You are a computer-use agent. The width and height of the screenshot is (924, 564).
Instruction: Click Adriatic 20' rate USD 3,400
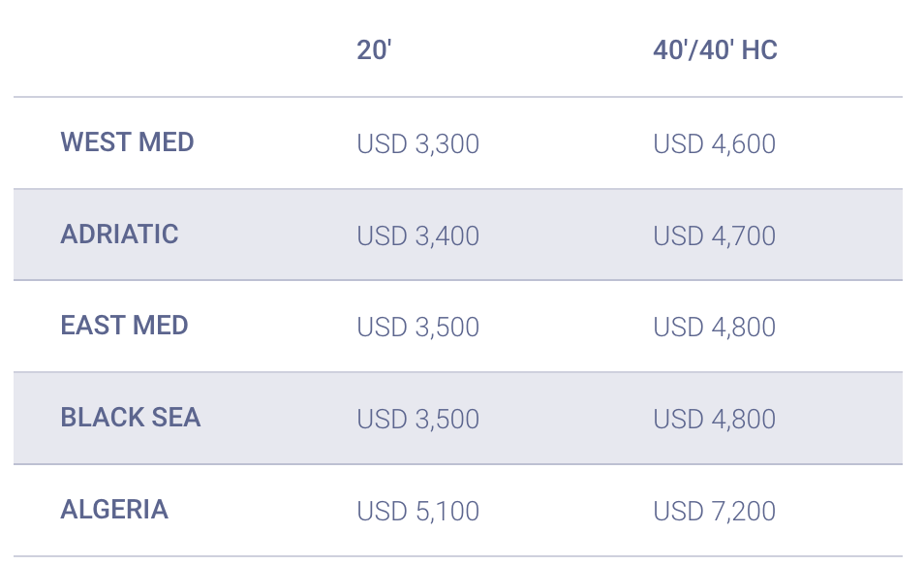pos(417,236)
